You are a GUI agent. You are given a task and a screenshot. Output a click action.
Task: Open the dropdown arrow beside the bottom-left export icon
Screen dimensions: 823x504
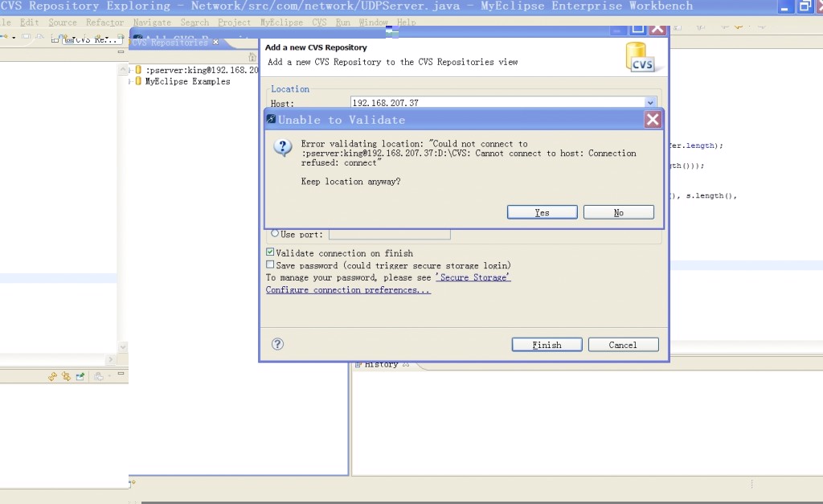tap(109, 376)
